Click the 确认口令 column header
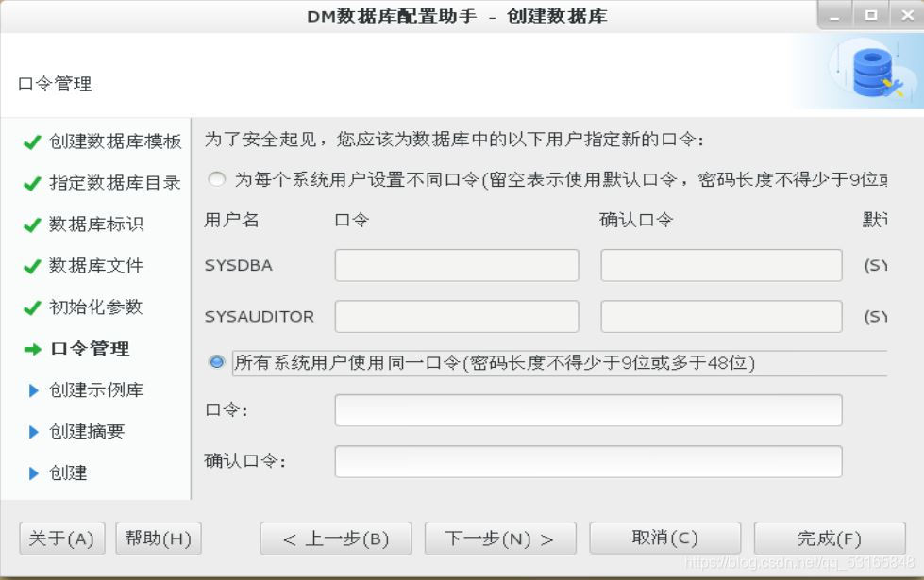Viewport: 924px width, 580px height. coord(636,220)
